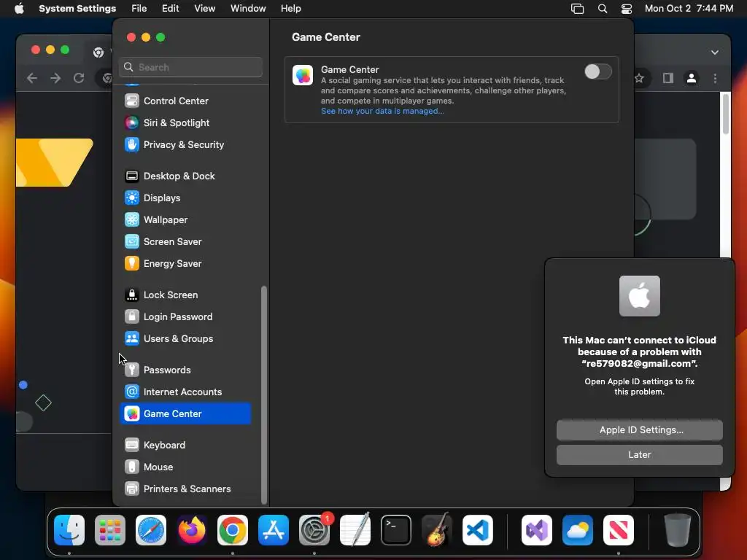Viewport: 747px width, 560px height.
Task: Launch Safari from the Dock
Action: click(x=151, y=530)
